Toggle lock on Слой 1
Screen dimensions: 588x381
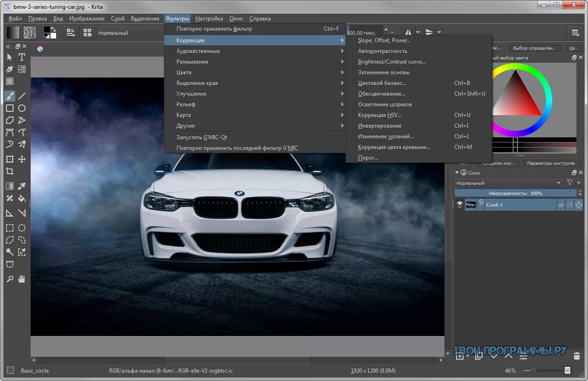pos(561,205)
